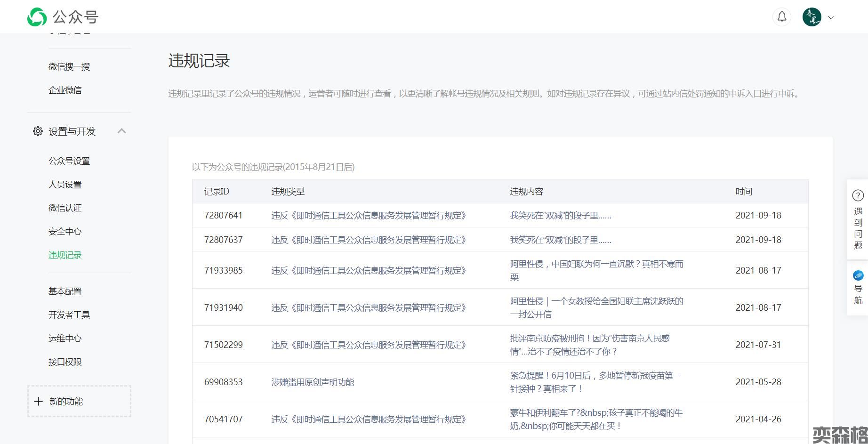The height and width of the screenshot is (444, 868).
Task: Open the account avatar in header
Action: 812,17
